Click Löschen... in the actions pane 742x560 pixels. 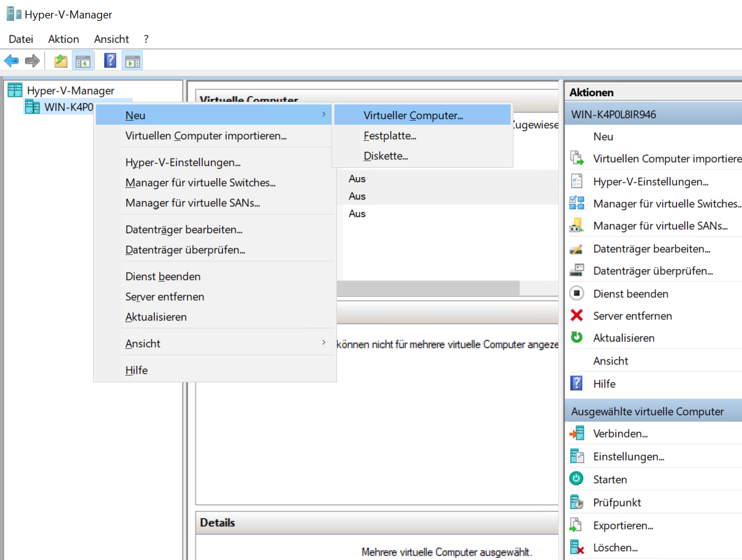(615, 547)
